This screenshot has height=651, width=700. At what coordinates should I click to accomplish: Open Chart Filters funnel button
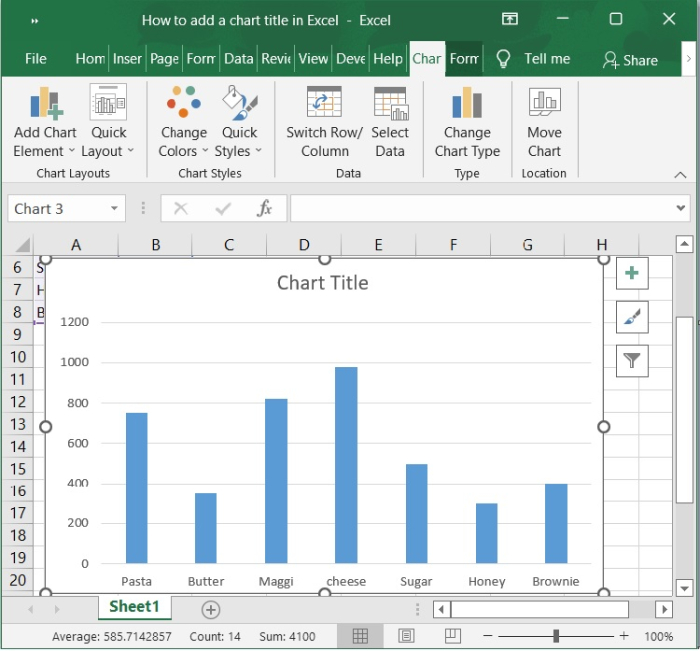point(632,360)
